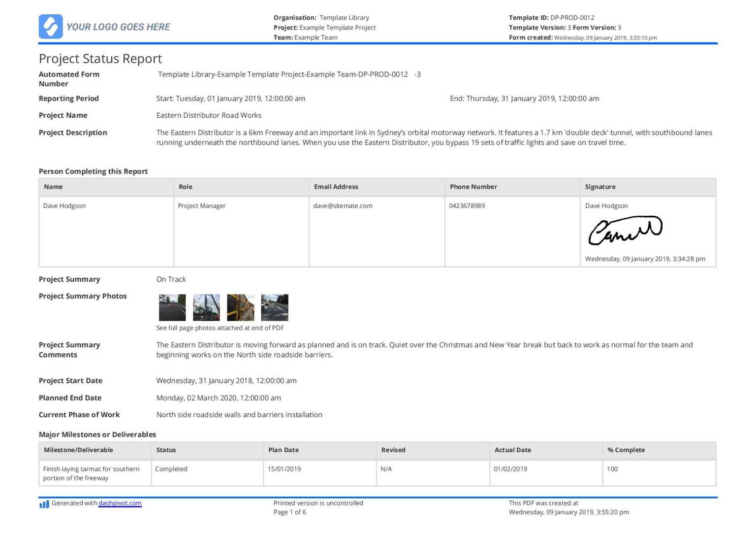Collapse the Project Summary Photos section
The height and width of the screenshot is (535, 756).
[x=83, y=296]
